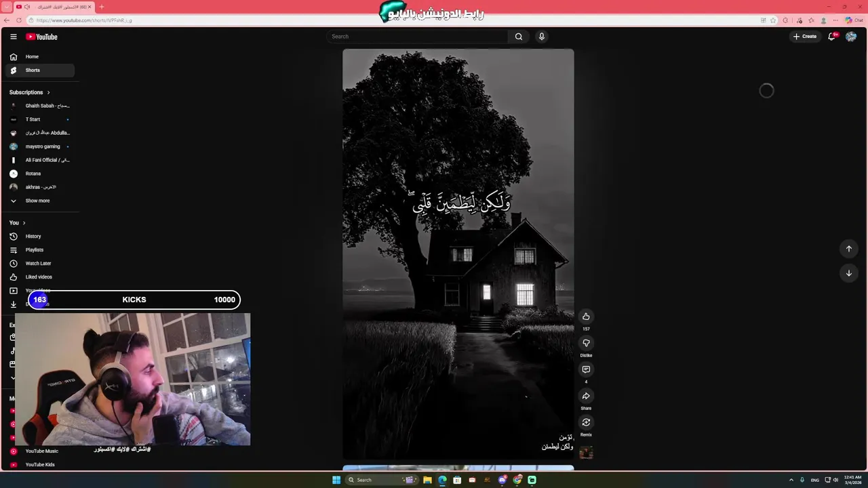Open akhras channel subscription
The height and width of the screenshot is (488, 868).
coord(41,187)
